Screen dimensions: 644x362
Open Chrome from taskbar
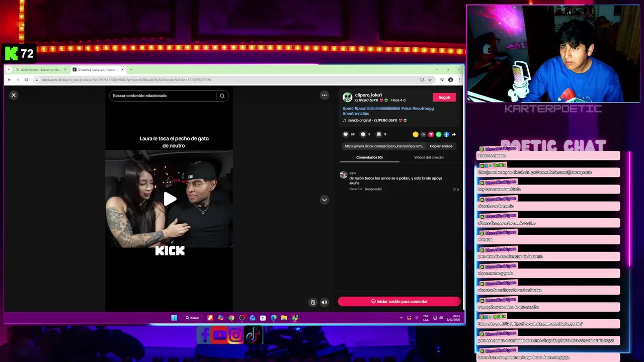[231, 318]
